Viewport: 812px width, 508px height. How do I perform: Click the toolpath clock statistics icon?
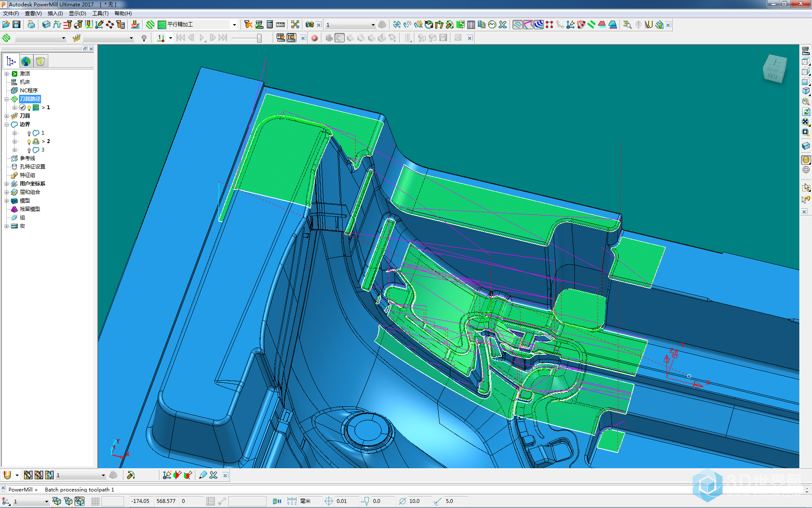[492, 25]
